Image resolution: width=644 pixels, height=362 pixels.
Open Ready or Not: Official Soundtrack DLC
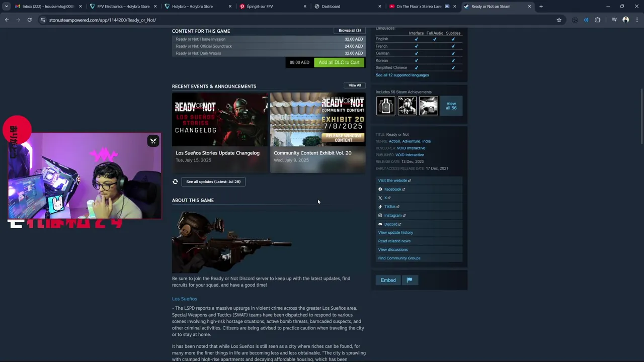[x=269, y=46]
